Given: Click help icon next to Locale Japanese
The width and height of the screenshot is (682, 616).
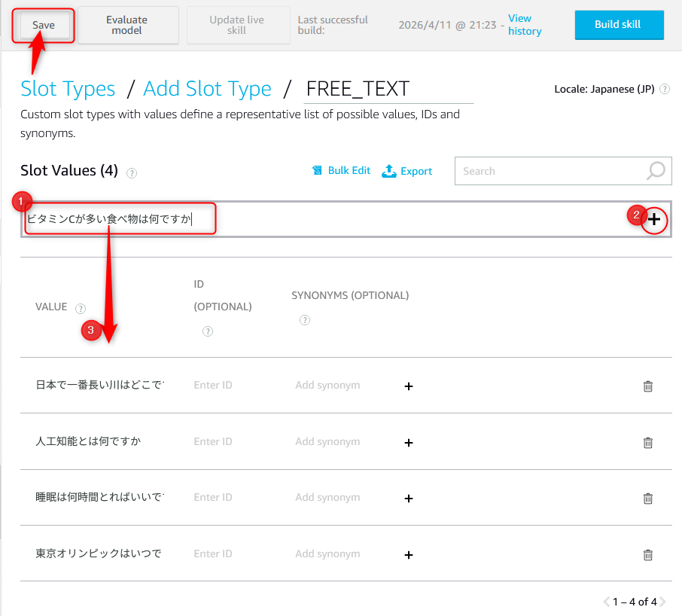Looking at the screenshot, I should [x=665, y=89].
